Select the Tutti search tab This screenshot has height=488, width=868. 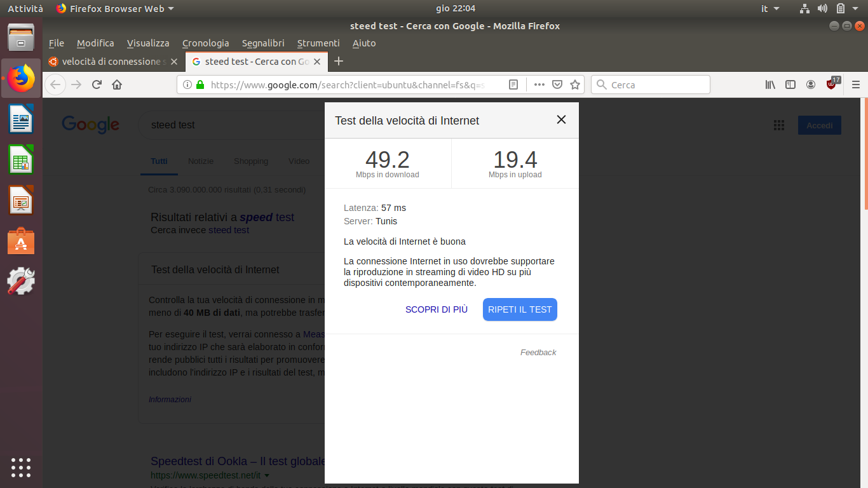[159, 161]
